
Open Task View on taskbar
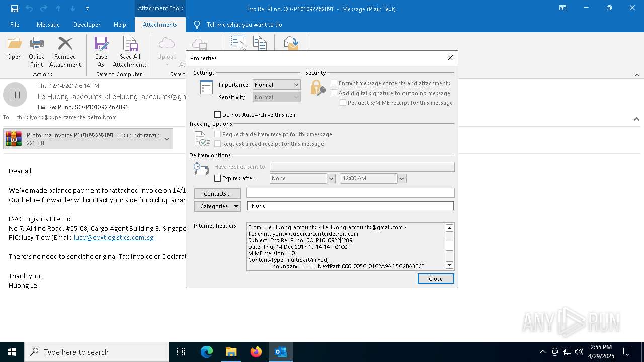(x=181, y=352)
